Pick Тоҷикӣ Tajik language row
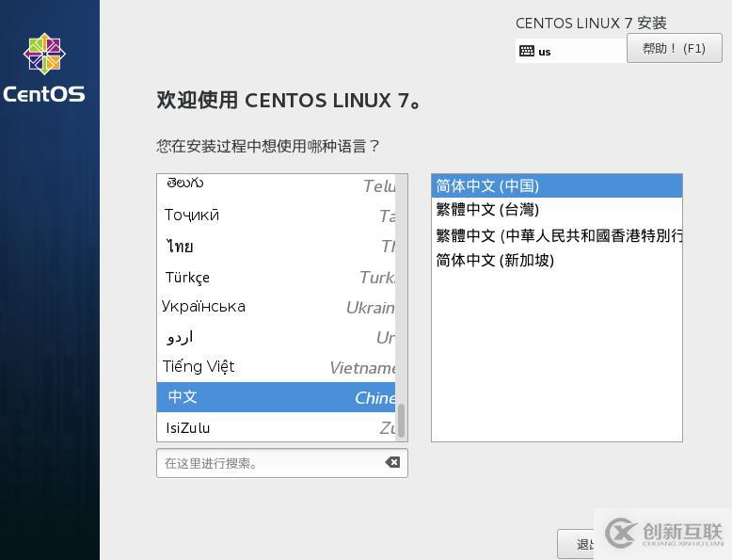The image size is (732, 560). click(x=276, y=215)
